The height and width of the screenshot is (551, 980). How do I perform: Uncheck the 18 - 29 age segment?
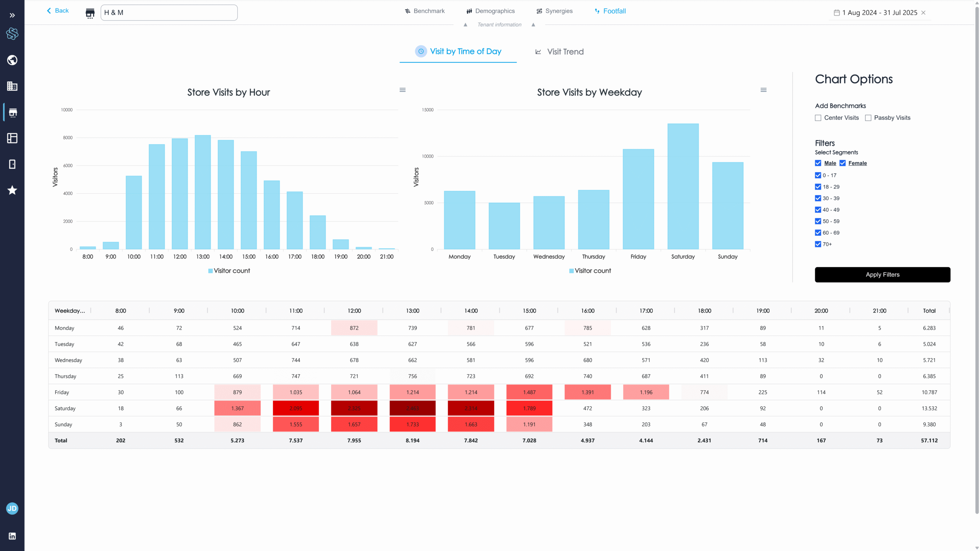818,187
